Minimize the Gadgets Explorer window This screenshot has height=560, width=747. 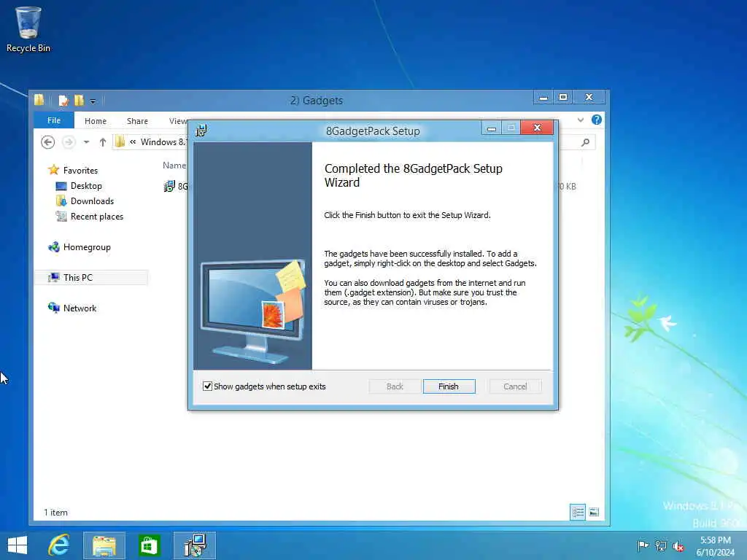(x=543, y=97)
